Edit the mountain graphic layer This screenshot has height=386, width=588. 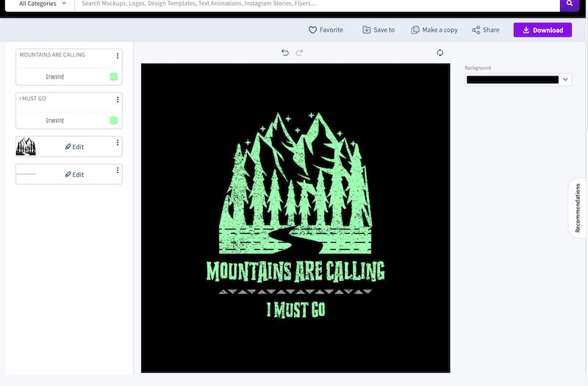coord(74,147)
